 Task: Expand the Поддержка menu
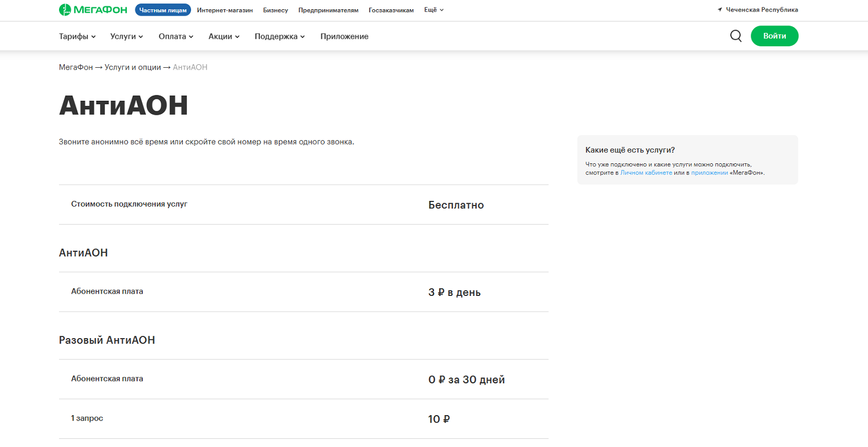pos(279,36)
